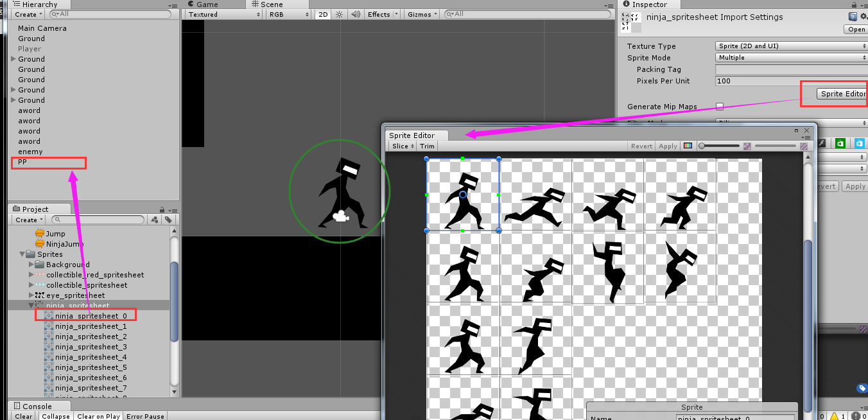Viewport: 868px width, 420px height.
Task: Click the padlock icon in Project panel
Action: pyautogui.click(x=161, y=209)
